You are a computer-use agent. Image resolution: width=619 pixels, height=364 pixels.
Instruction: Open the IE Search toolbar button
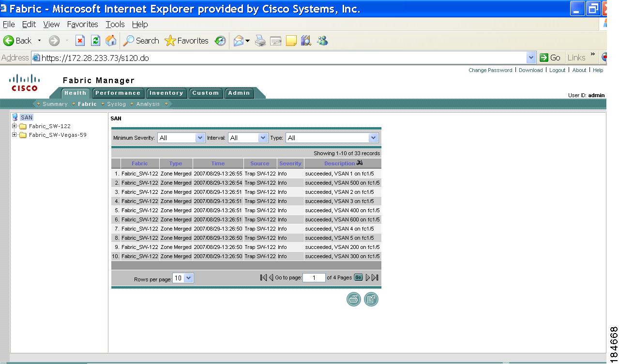141,41
